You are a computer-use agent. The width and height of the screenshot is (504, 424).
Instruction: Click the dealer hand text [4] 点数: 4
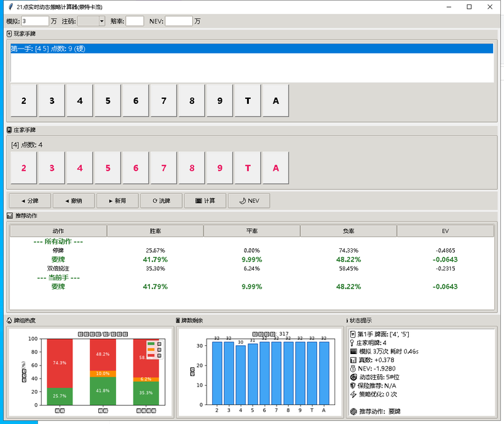tap(26, 145)
